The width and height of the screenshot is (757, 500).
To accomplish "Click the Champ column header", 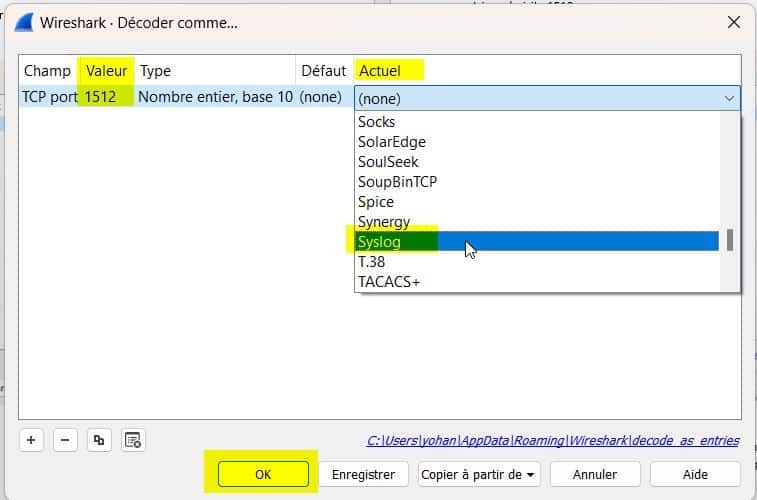I will (x=47, y=71).
